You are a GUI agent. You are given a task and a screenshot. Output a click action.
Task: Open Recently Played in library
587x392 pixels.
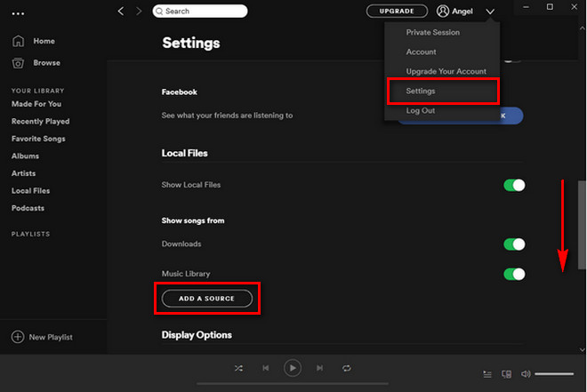tap(40, 122)
